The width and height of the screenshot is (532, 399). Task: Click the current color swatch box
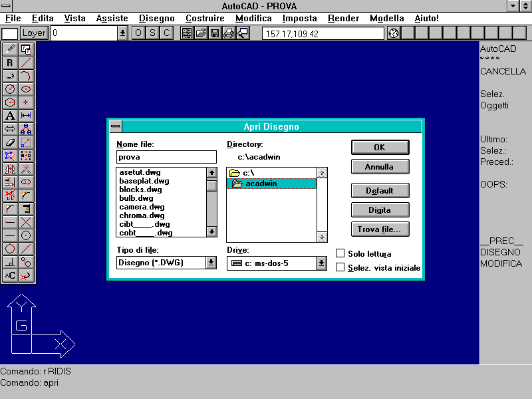(x=10, y=34)
